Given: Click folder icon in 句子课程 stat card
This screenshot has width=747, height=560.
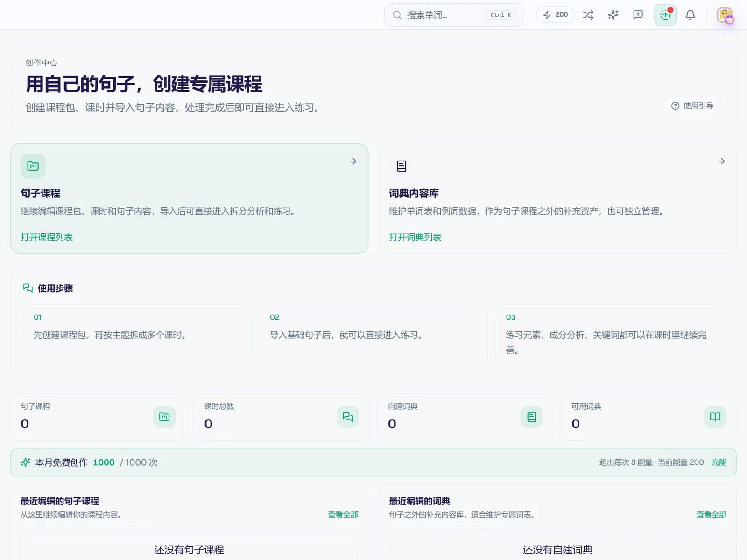Looking at the screenshot, I should (164, 417).
